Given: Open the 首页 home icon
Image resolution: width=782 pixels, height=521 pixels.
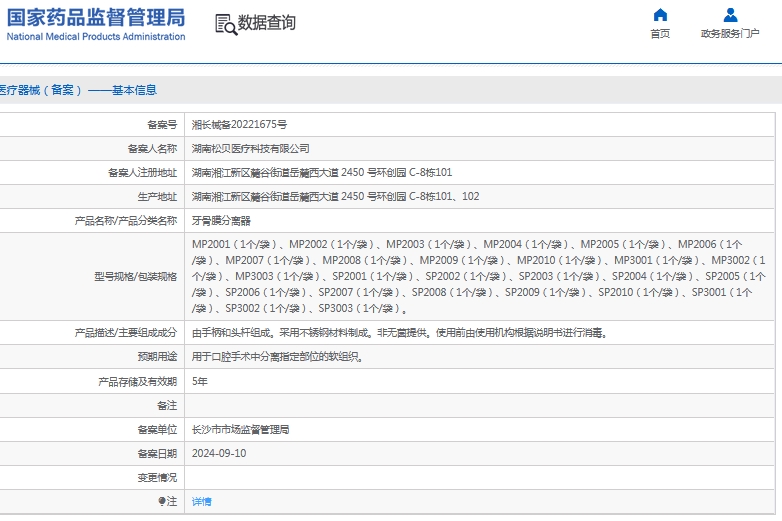Looking at the screenshot, I should [x=660, y=15].
